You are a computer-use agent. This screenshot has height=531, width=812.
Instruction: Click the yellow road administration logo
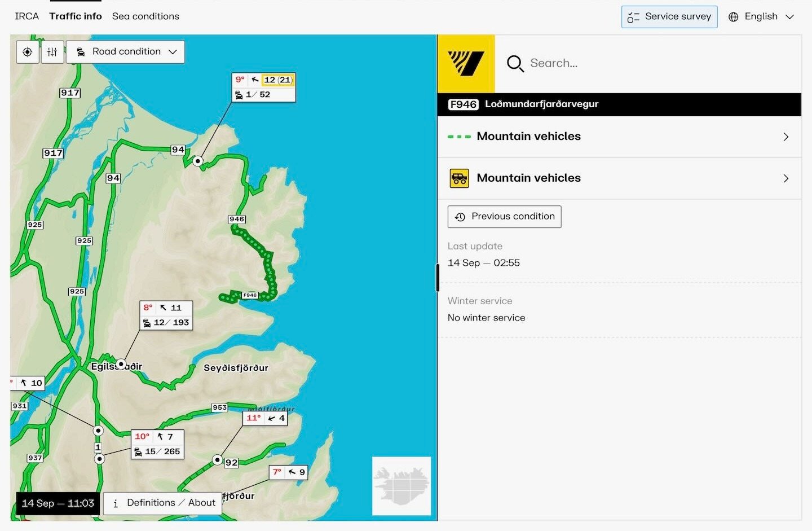click(x=466, y=63)
